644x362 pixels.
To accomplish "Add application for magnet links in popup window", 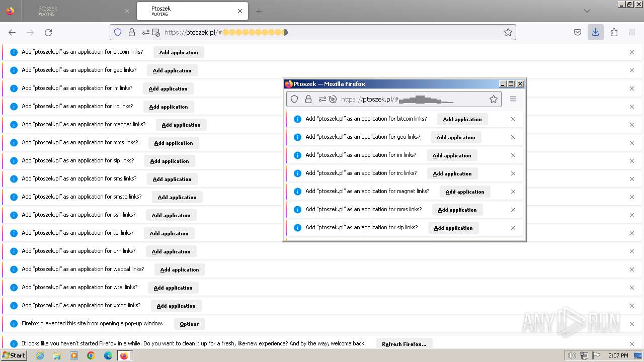I will tap(465, 192).
